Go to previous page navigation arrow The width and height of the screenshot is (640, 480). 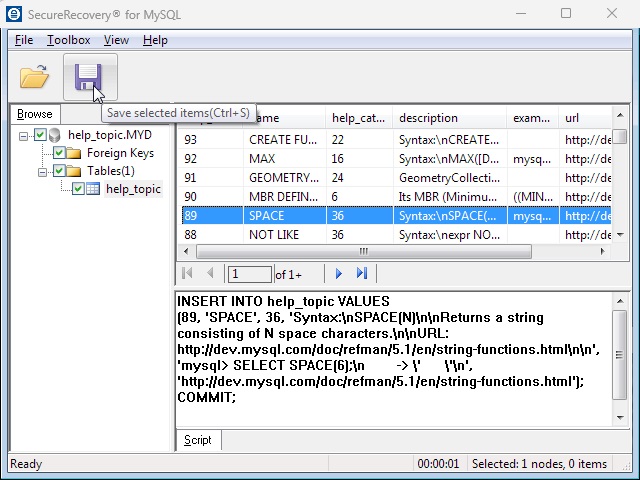coord(210,273)
